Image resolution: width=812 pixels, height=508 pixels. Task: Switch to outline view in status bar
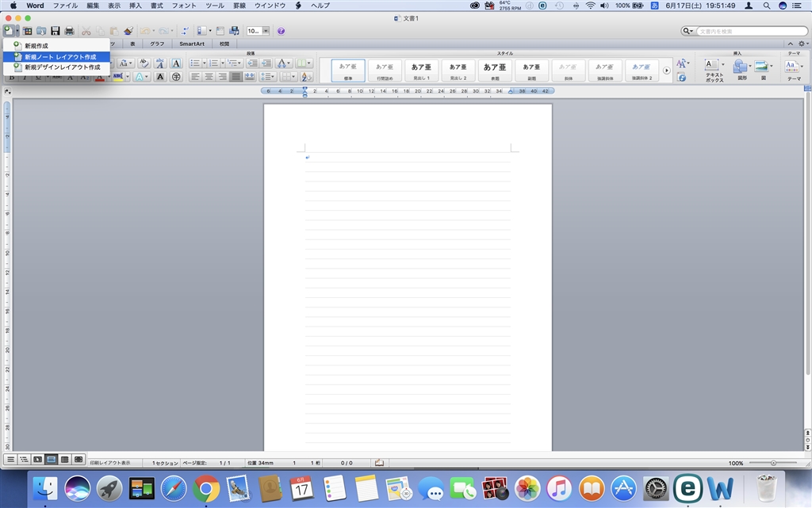point(24,460)
